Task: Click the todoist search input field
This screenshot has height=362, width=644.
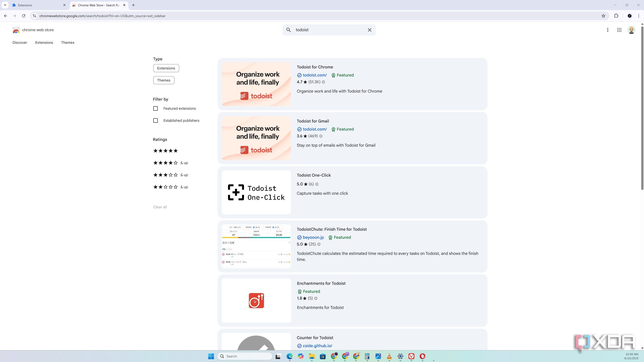Action: pos(329,30)
